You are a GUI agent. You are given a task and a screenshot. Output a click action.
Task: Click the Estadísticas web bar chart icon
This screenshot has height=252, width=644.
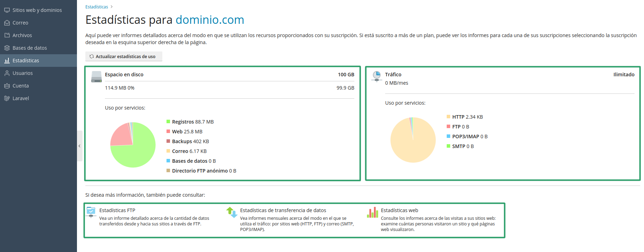point(373,212)
